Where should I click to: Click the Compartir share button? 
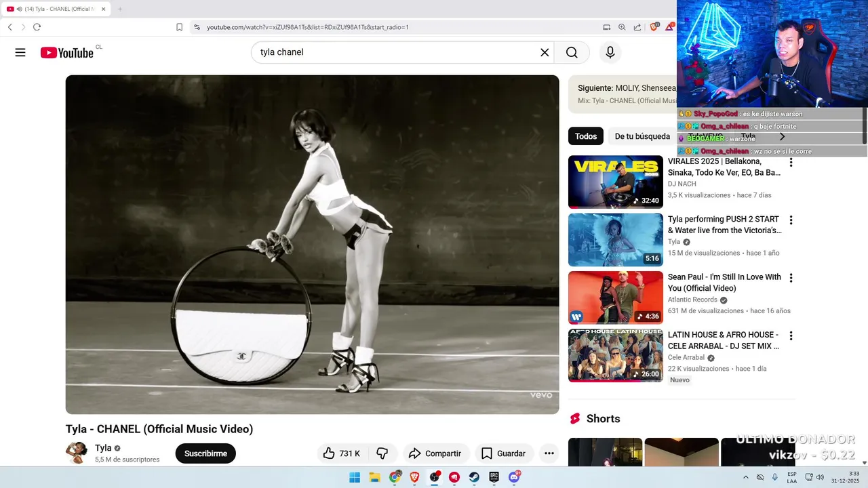pos(436,453)
